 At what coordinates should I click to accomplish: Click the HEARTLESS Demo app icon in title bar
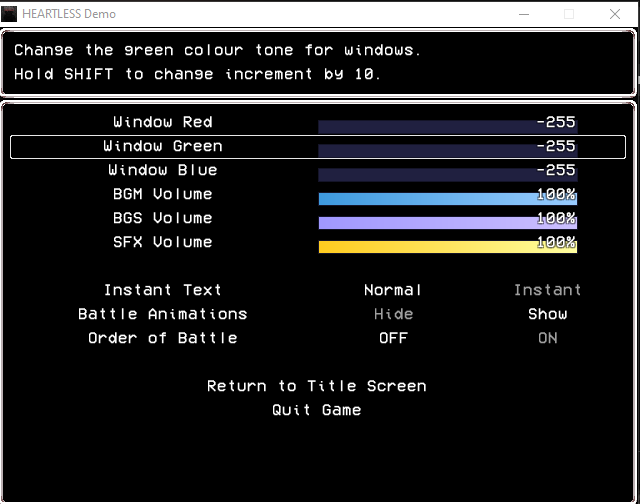(x=9, y=14)
